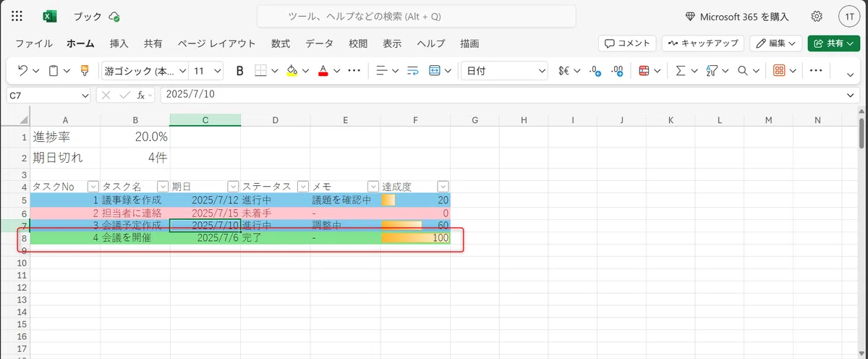Open the ファイル menu

click(34, 43)
